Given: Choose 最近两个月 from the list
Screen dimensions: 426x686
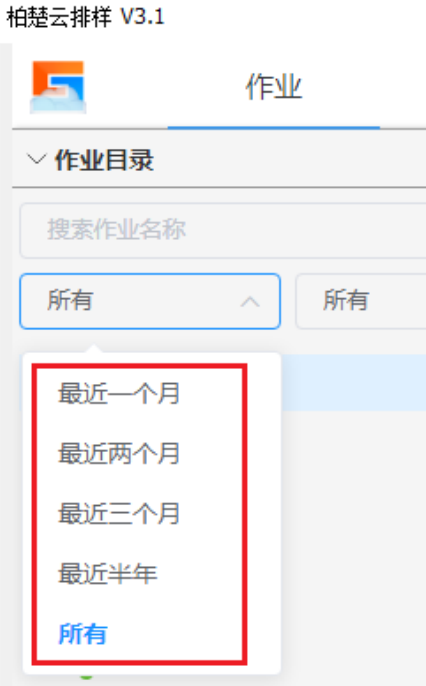Looking at the screenshot, I should click(x=119, y=453).
